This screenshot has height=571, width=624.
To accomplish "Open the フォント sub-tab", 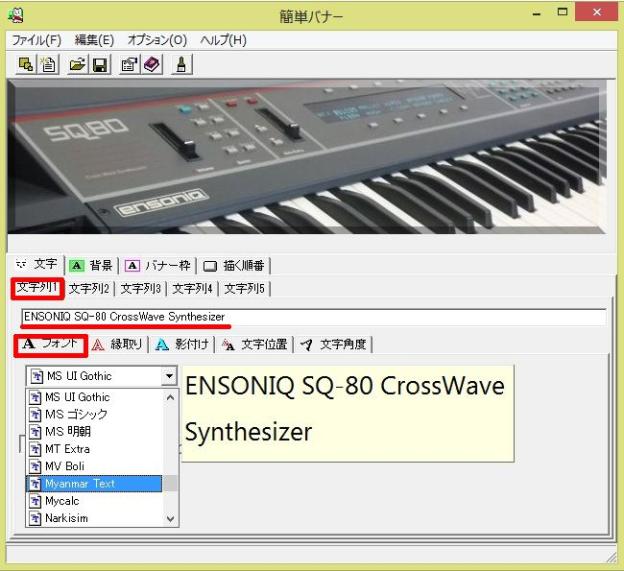I will (50, 344).
